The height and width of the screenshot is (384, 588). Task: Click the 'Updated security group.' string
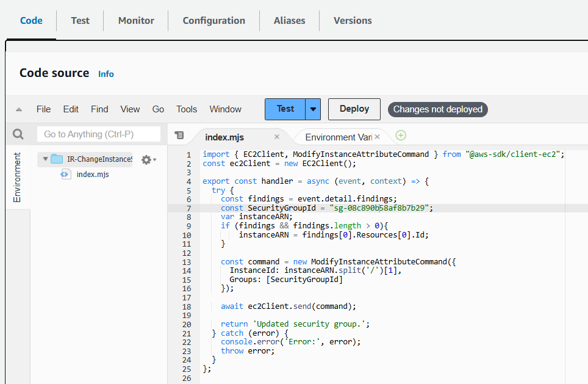tap(309, 324)
